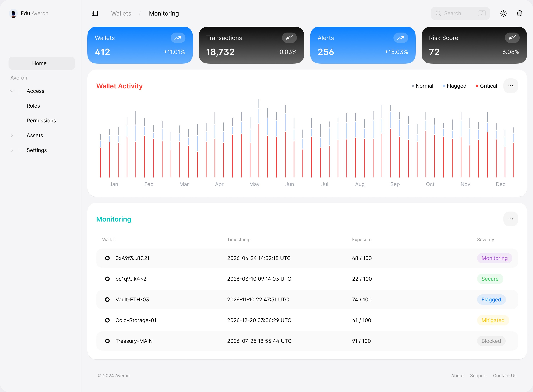Click the notification bell
The width and height of the screenshot is (533, 392).
tap(519, 13)
